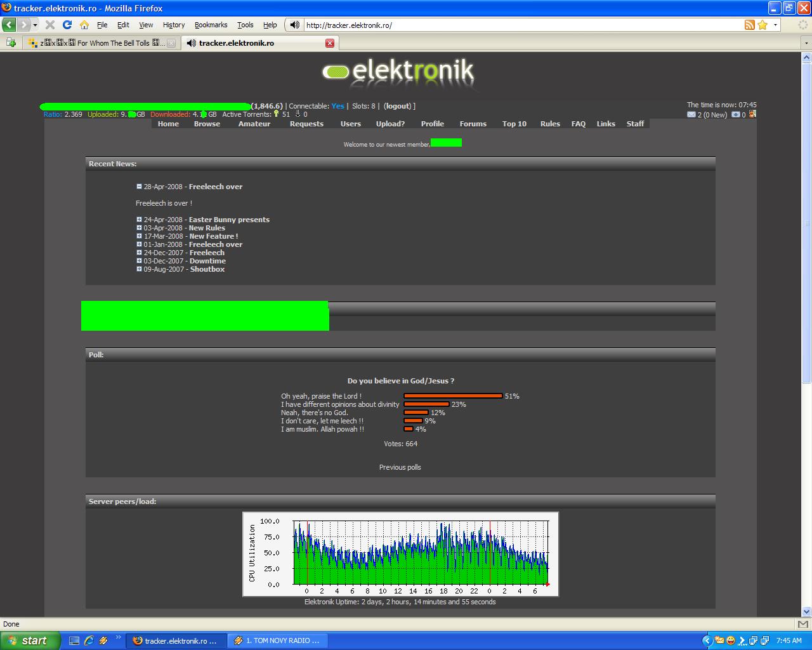
Task: Open the Upload? page
Action: (x=390, y=124)
